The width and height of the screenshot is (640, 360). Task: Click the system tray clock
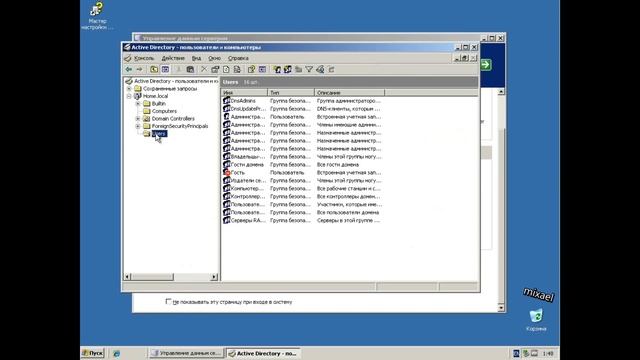tap(548, 353)
